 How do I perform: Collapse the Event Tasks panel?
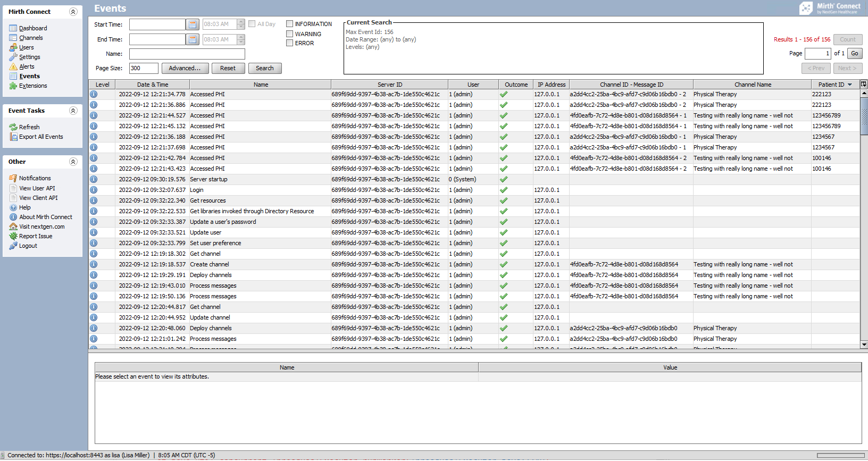[73, 111]
